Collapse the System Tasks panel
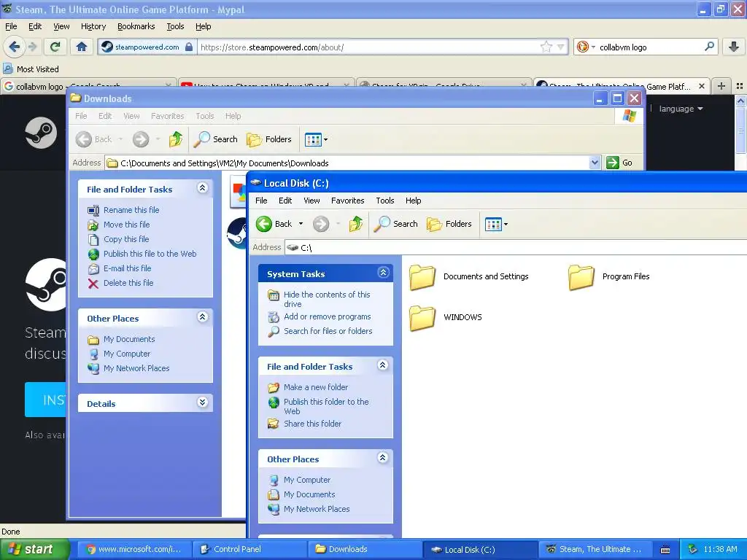The height and width of the screenshot is (560, 747). (382, 273)
